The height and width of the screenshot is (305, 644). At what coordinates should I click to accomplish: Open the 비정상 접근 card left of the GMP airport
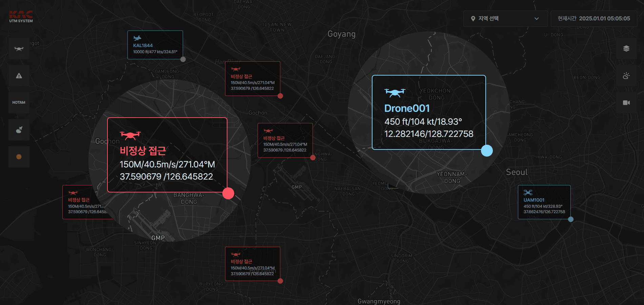click(285, 140)
